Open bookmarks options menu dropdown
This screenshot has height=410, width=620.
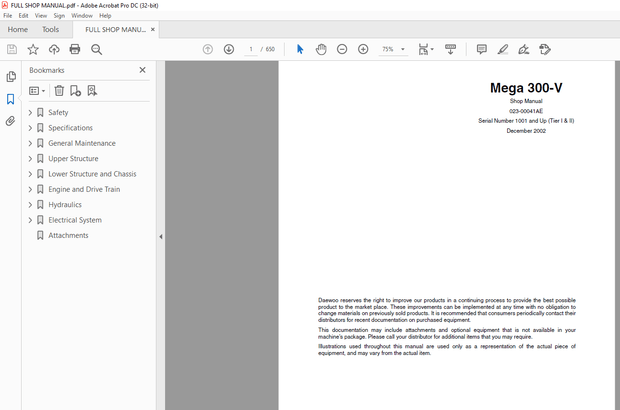coord(37,91)
